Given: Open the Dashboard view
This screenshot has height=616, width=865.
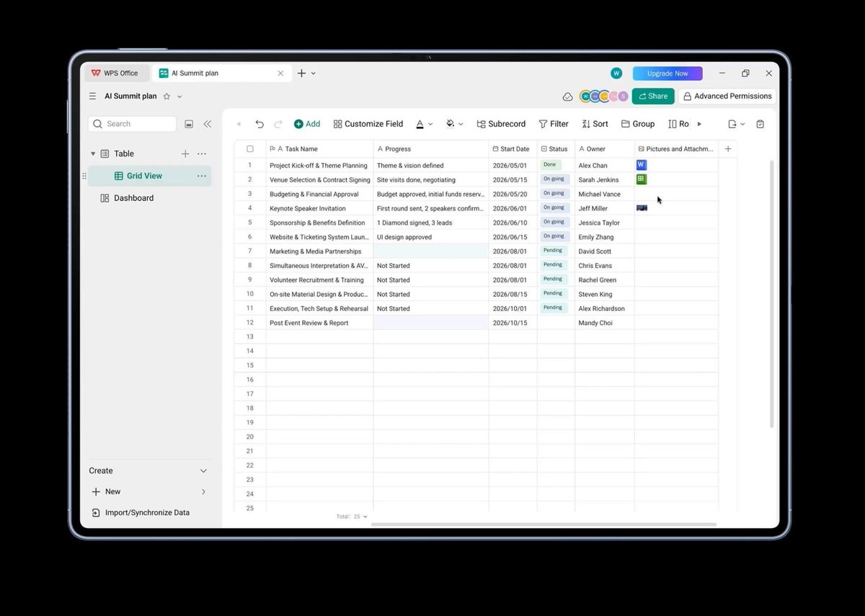Looking at the screenshot, I should tap(133, 198).
